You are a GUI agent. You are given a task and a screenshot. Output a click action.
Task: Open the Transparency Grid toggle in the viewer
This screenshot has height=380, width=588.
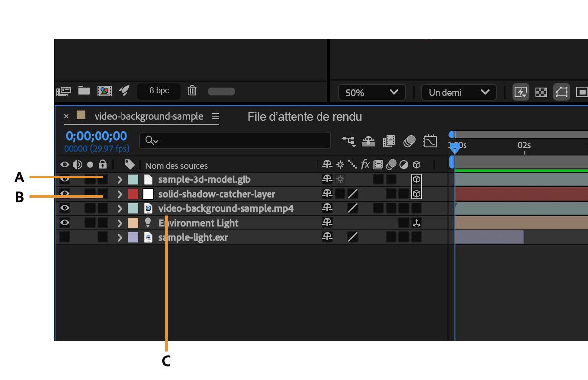[x=541, y=92]
